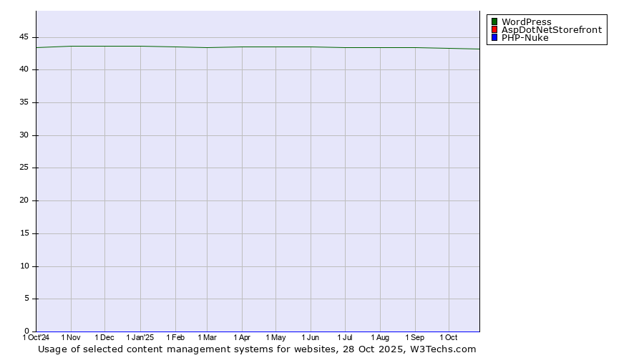This screenshot has width=644, height=358.
Task: Click the 1 Jan'25 x-axis label
Action: [x=140, y=337]
